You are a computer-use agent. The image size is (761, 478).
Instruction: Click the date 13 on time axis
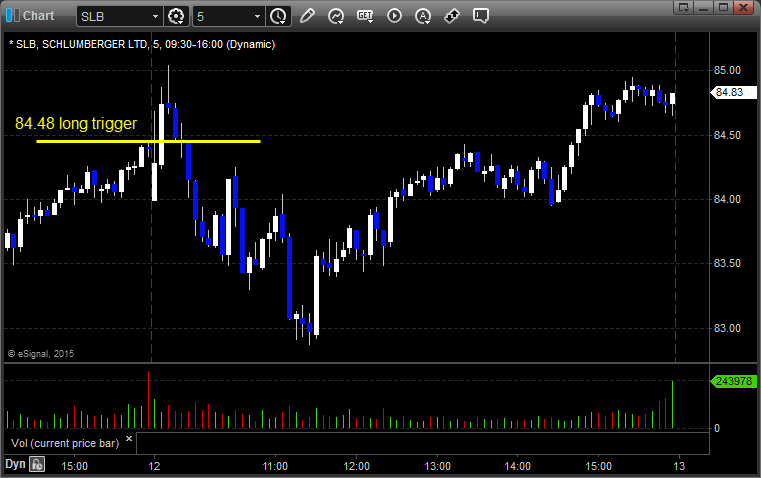point(679,466)
